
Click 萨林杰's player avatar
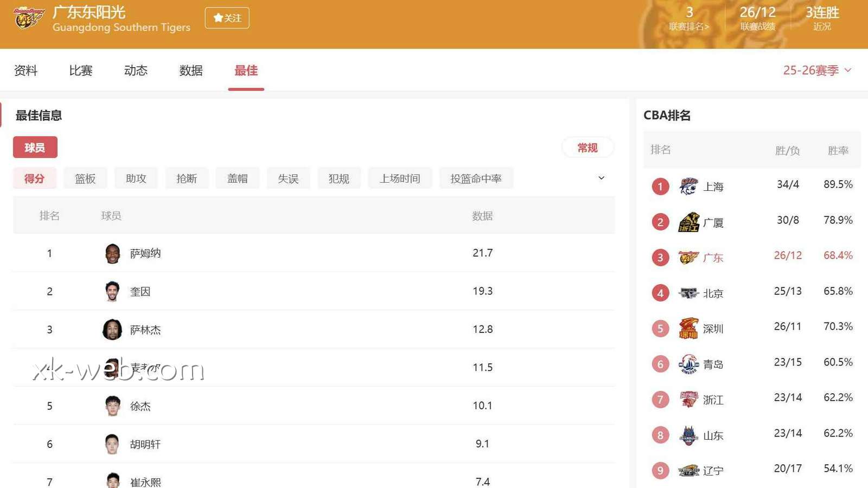[112, 330]
